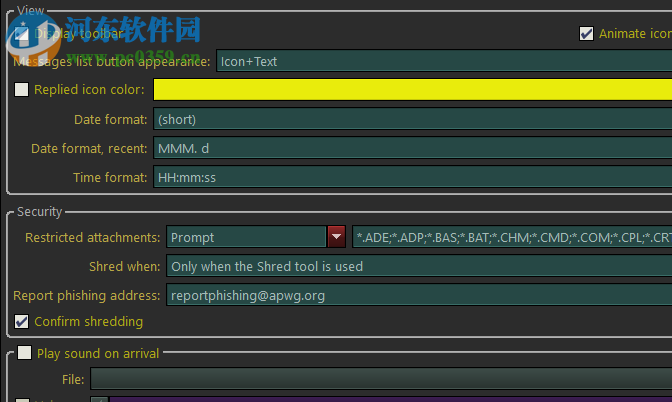672x402 pixels.
Task: Click the Date format, recent field
Action: click(412, 149)
